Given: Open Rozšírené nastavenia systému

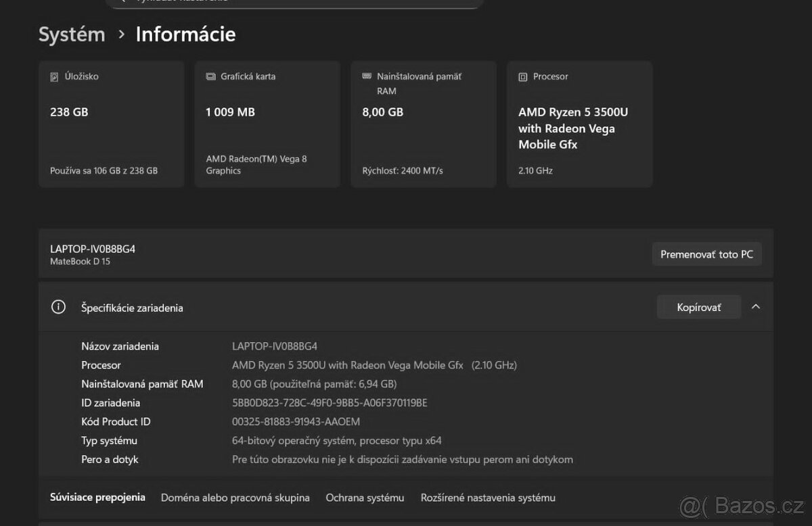Looking at the screenshot, I should point(487,497).
